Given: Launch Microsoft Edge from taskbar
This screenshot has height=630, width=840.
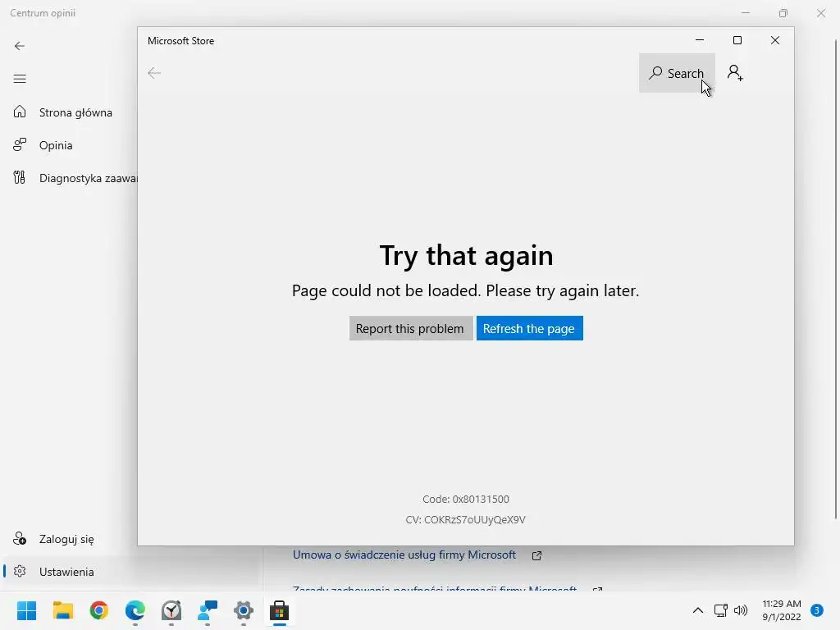Looking at the screenshot, I should [135, 610].
